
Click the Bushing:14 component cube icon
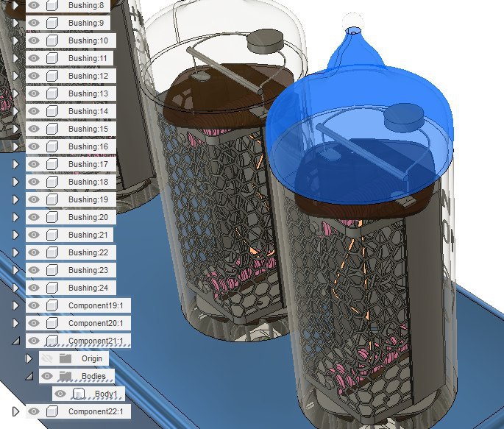point(52,111)
